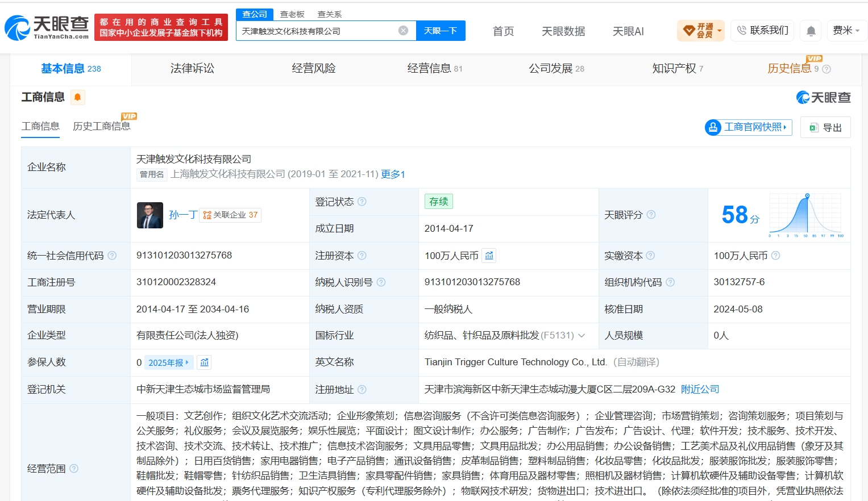Switch to 经营风险 tab
868x501 pixels.
(314, 69)
